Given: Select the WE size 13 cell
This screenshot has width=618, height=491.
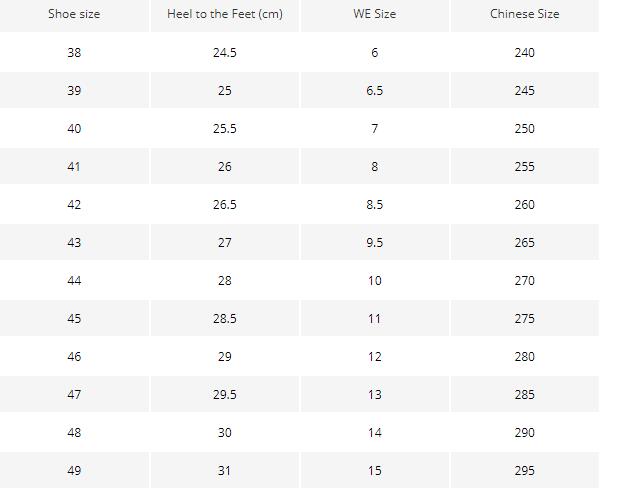Looking at the screenshot, I should [375, 394].
